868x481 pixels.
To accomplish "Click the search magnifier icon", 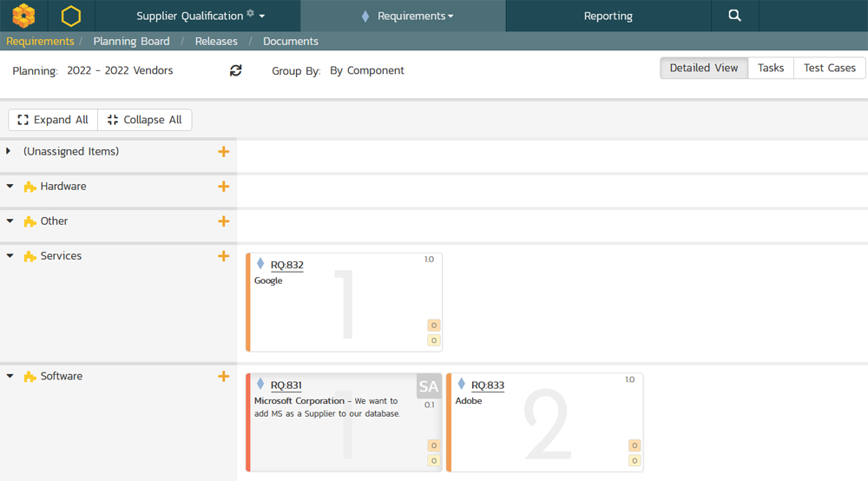I will click(734, 16).
